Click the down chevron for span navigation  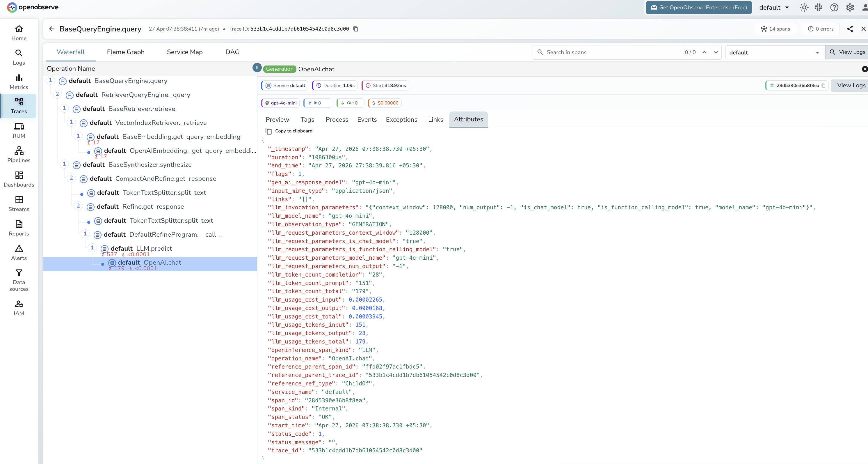716,52
